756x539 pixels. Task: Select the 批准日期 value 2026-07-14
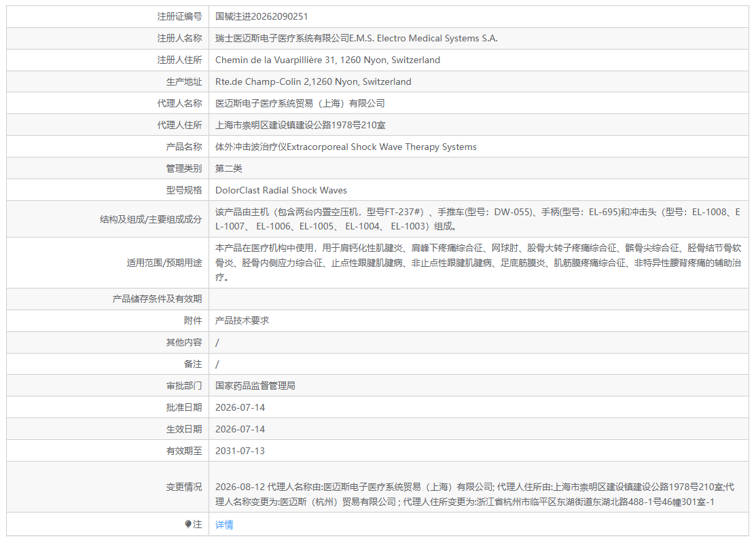coord(240,407)
